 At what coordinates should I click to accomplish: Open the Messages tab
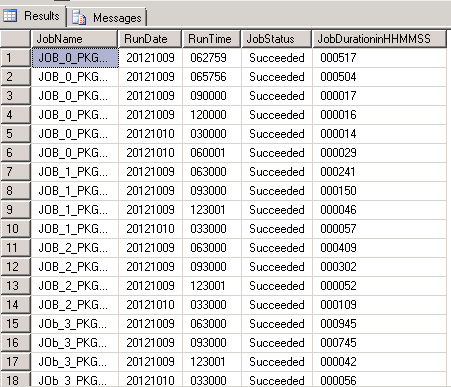(107, 17)
